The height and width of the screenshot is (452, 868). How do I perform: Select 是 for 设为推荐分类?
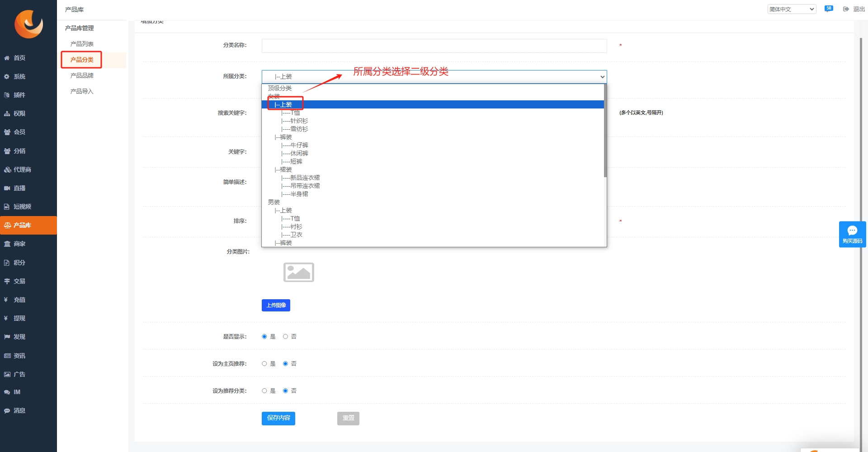click(x=264, y=391)
